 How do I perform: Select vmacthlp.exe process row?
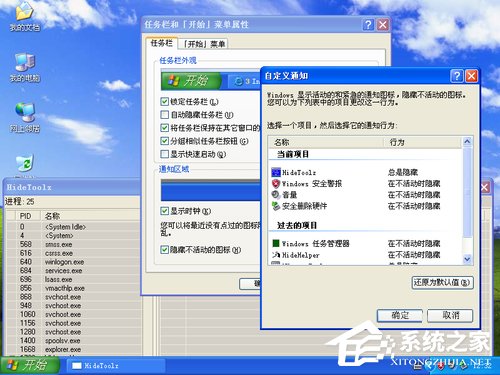(73, 288)
